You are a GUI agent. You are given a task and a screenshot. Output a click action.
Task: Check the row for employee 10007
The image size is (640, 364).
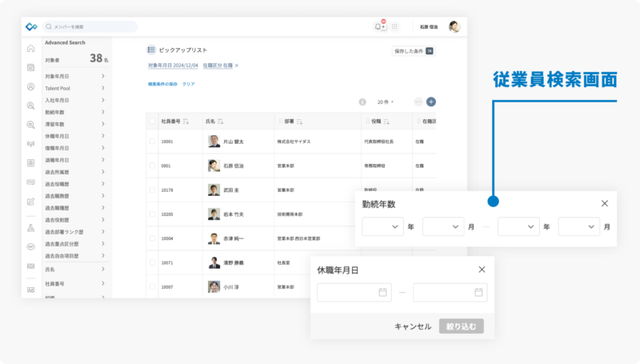pyautogui.click(x=152, y=287)
